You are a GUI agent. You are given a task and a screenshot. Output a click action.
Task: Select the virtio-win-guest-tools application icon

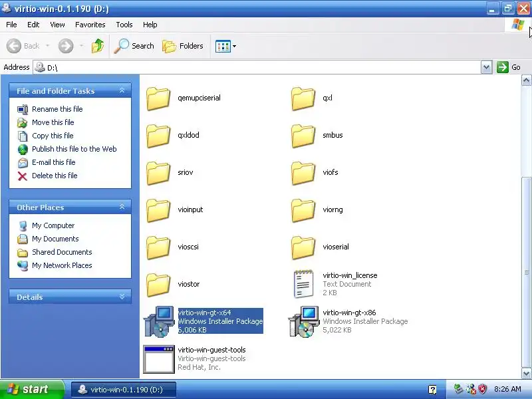tap(159, 359)
